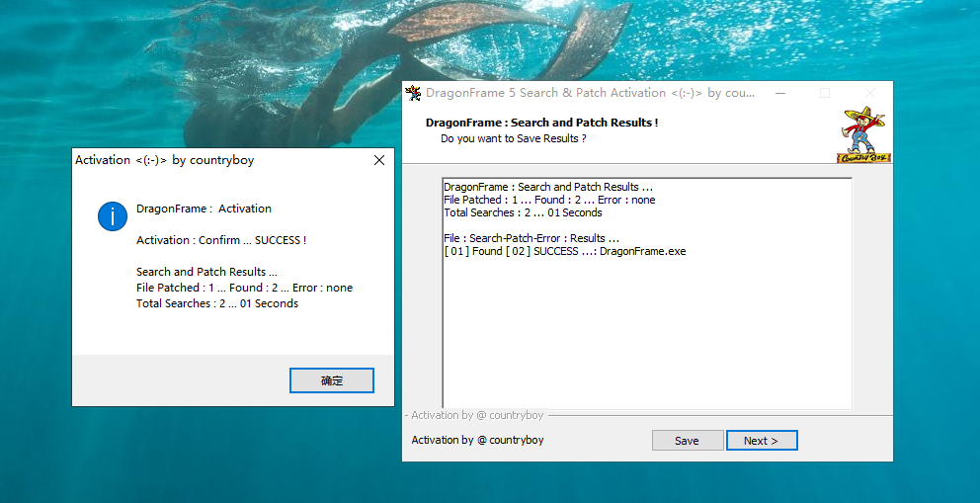Click 'Total Searches : 2 ... 01 Seconds' in Activation dialog
The width and height of the screenshot is (980, 503).
click(x=217, y=303)
